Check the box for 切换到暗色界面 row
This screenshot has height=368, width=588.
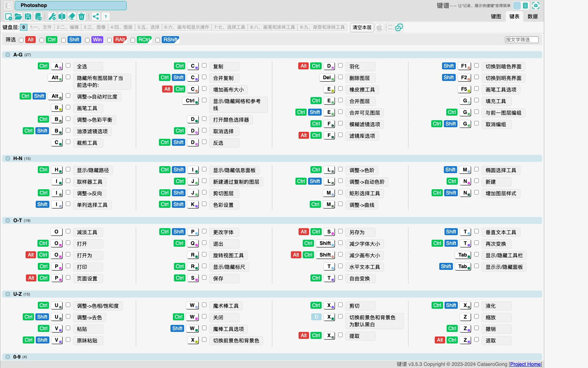point(476,66)
